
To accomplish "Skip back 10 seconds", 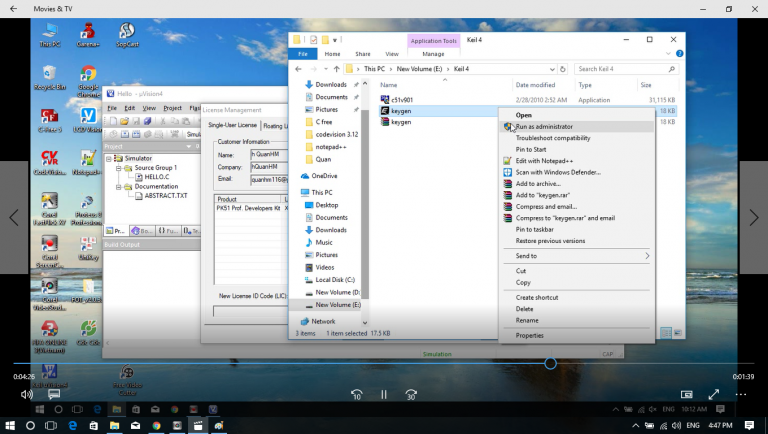I will 356,395.
